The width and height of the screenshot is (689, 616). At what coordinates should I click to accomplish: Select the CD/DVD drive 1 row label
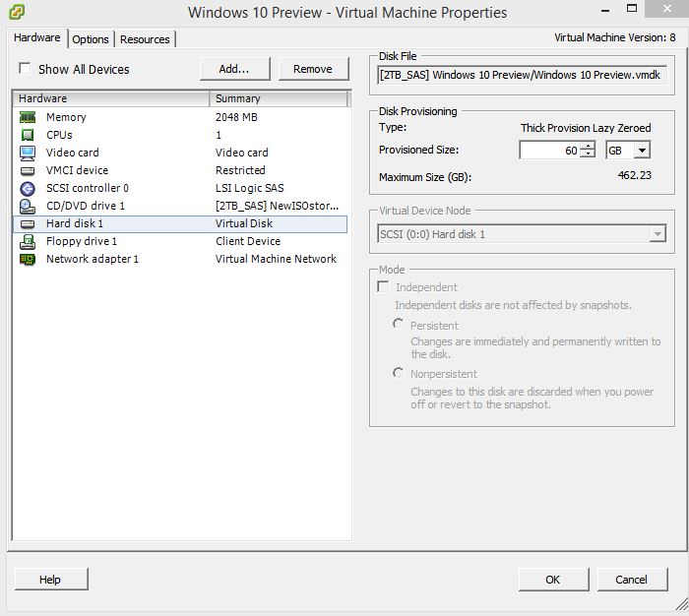pyautogui.click(x=86, y=206)
